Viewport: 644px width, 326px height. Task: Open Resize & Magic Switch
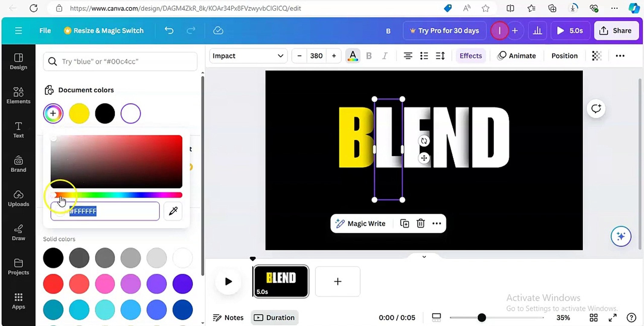pyautogui.click(x=104, y=30)
